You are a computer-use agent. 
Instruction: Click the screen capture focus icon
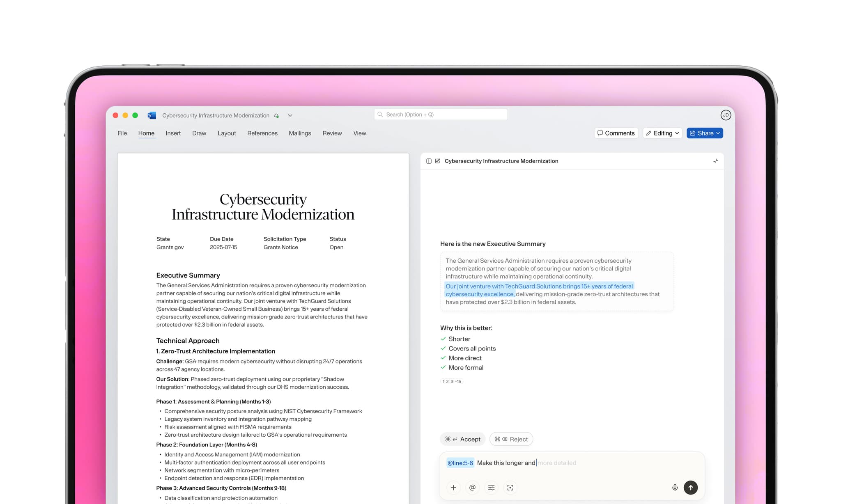[x=510, y=488]
